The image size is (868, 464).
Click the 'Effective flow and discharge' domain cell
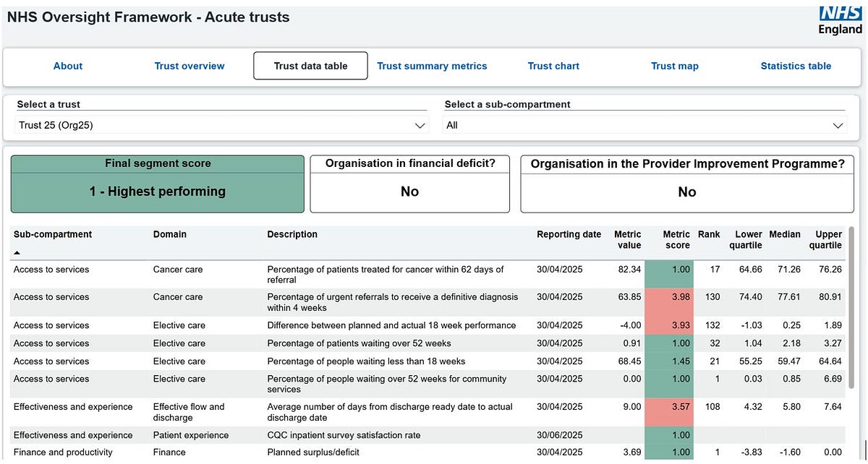point(189,412)
